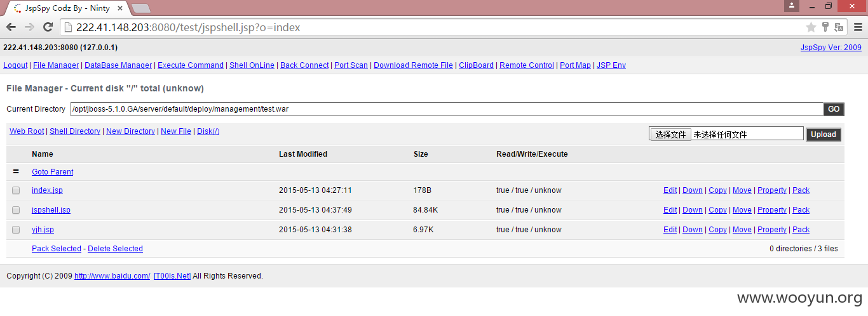View Property of yjh.jsp
This screenshot has width=868, height=316.
coord(772,230)
